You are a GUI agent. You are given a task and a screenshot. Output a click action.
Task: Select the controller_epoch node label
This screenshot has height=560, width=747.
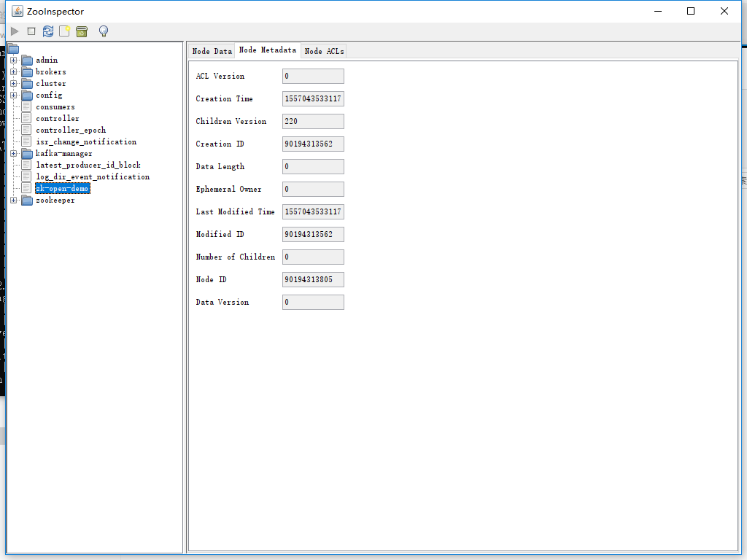(71, 130)
